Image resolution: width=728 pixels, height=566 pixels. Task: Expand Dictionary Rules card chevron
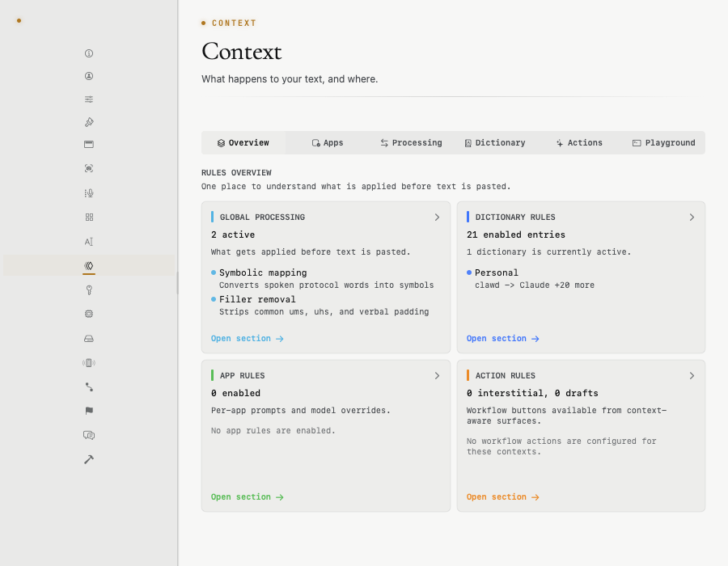point(692,218)
